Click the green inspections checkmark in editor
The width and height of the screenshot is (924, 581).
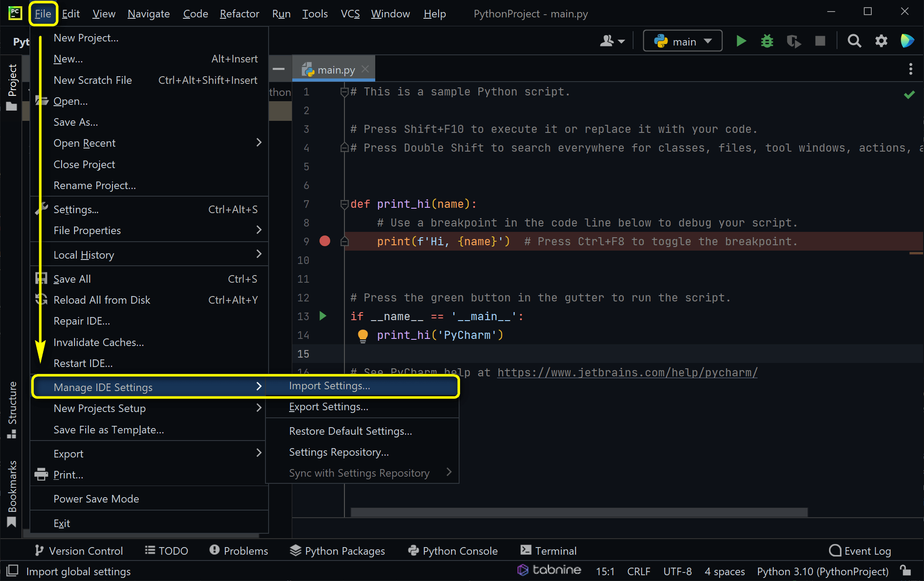[909, 95]
